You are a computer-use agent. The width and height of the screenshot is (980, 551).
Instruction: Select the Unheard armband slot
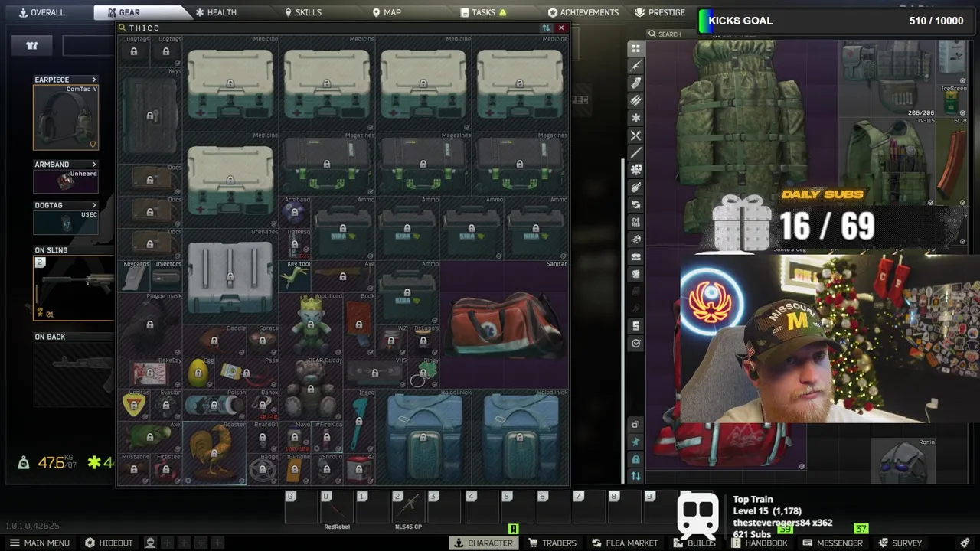pos(66,181)
